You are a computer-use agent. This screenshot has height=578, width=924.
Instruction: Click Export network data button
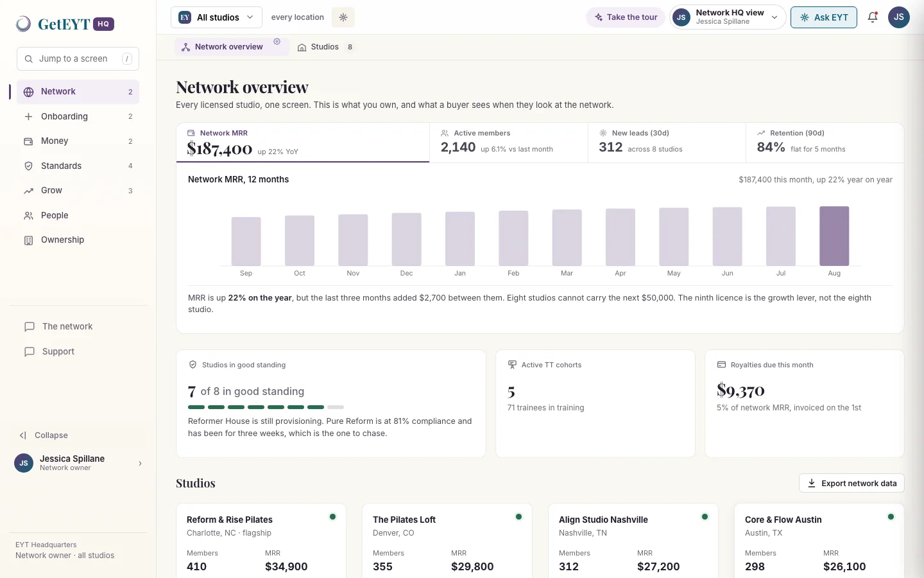point(851,484)
